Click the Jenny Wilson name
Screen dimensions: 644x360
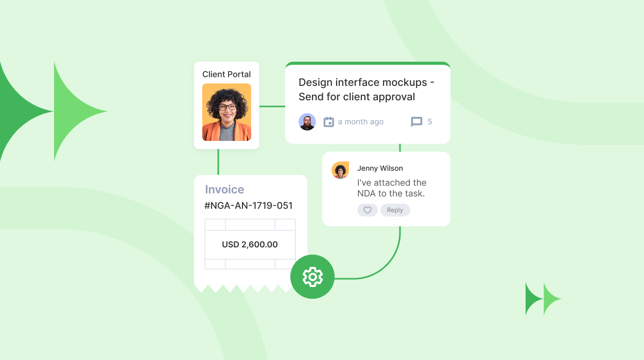coord(380,168)
